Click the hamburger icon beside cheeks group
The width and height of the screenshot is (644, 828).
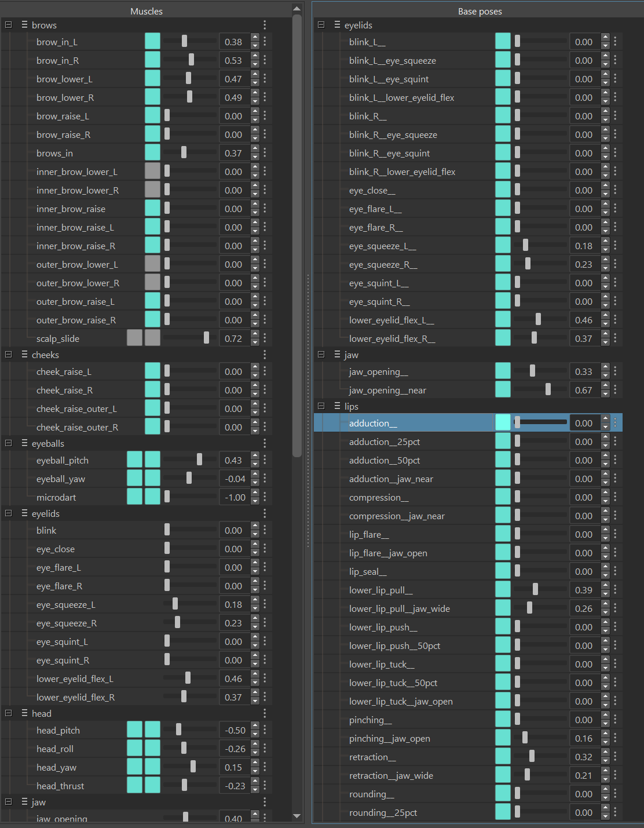pyautogui.click(x=24, y=355)
